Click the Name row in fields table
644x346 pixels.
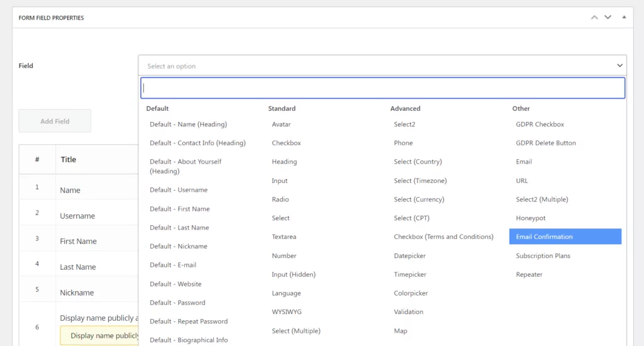click(x=79, y=187)
